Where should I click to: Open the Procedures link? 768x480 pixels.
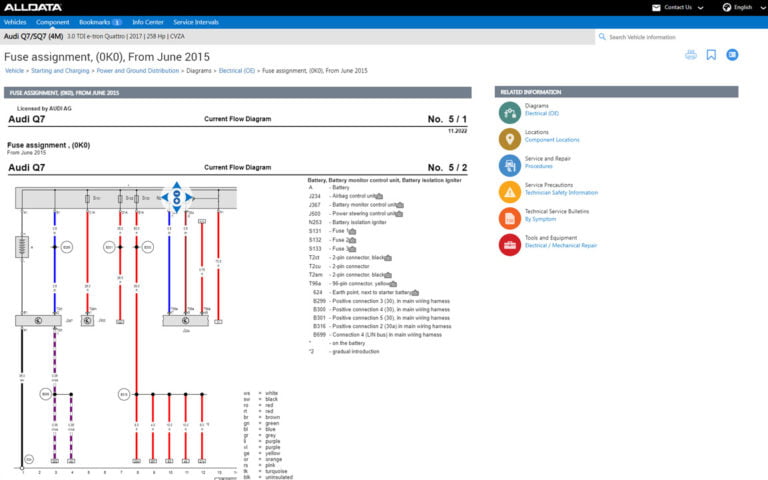(x=539, y=166)
